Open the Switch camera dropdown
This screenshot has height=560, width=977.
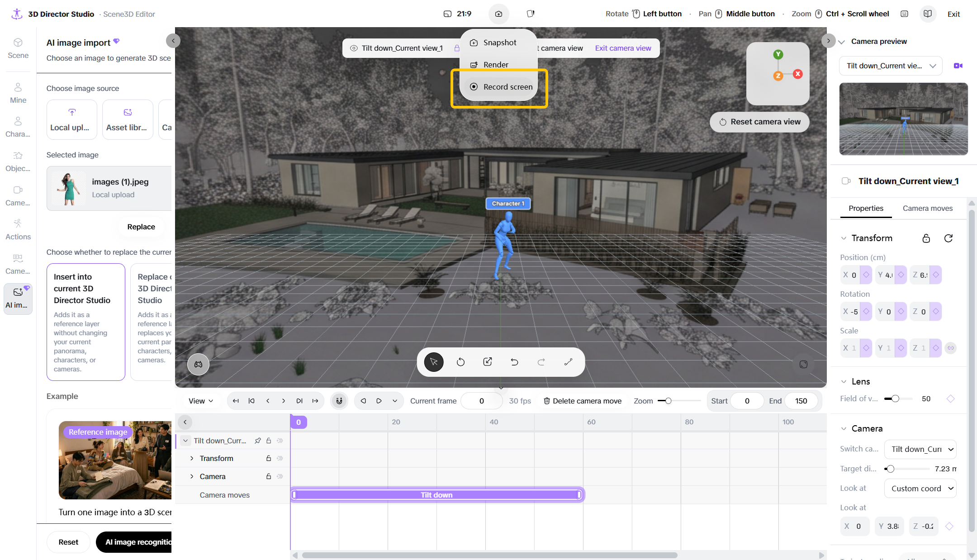[x=920, y=449]
